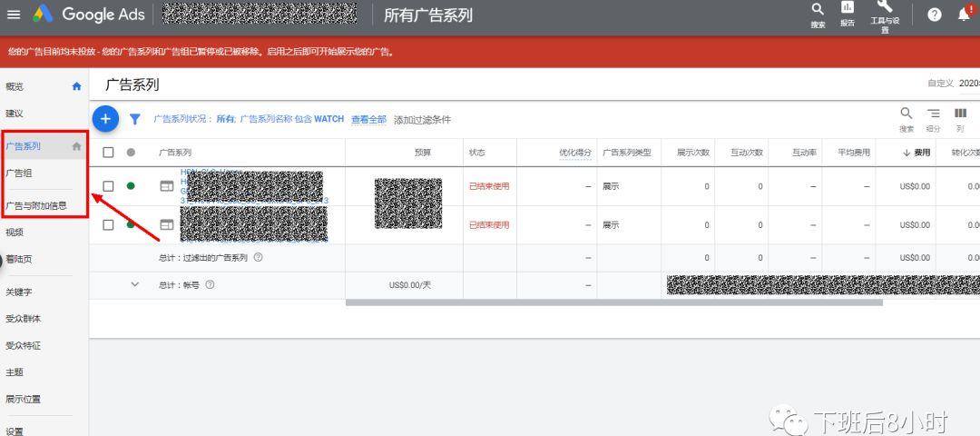Click help icon next to 总计：过滤出的广告系列
Screen dimensions: 980x436
(258, 257)
